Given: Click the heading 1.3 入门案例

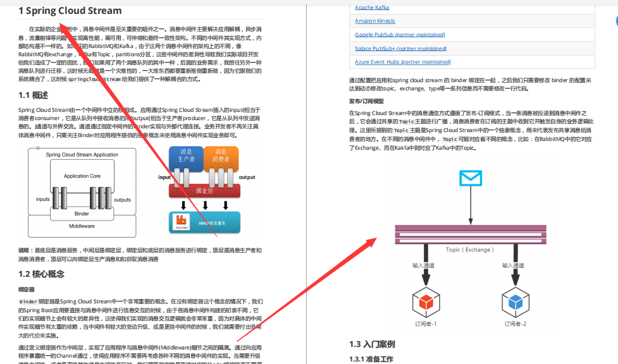Looking at the screenshot, I should pyautogui.click(x=372, y=344).
